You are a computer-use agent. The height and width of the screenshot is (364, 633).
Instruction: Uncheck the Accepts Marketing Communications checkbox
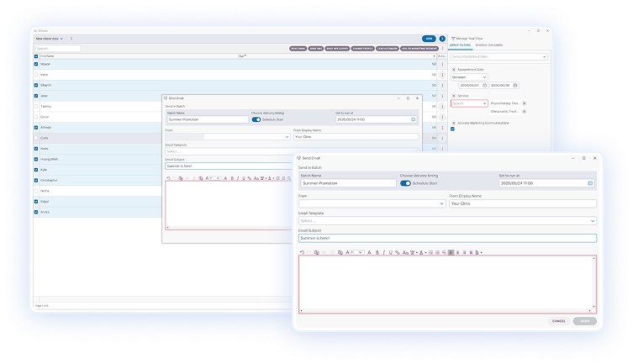click(453, 129)
